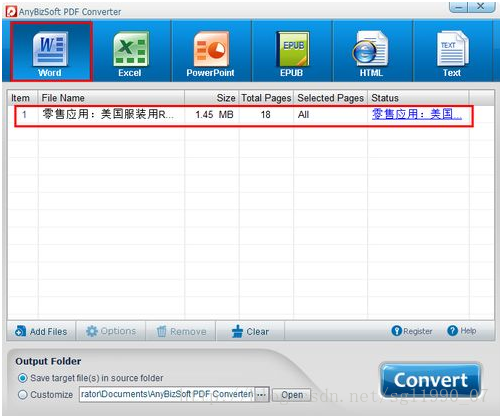Choose the Excel conversion format
This screenshot has height=416, width=500.
click(131, 52)
